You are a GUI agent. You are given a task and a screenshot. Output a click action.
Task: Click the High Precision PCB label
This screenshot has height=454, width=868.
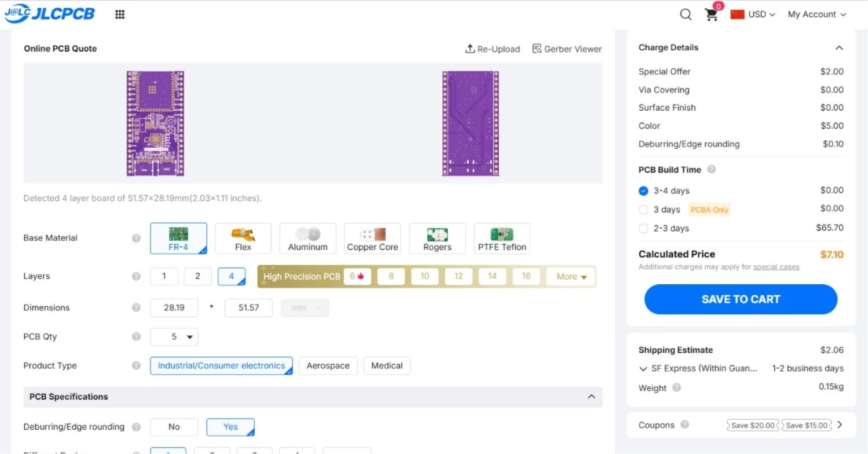(x=302, y=277)
